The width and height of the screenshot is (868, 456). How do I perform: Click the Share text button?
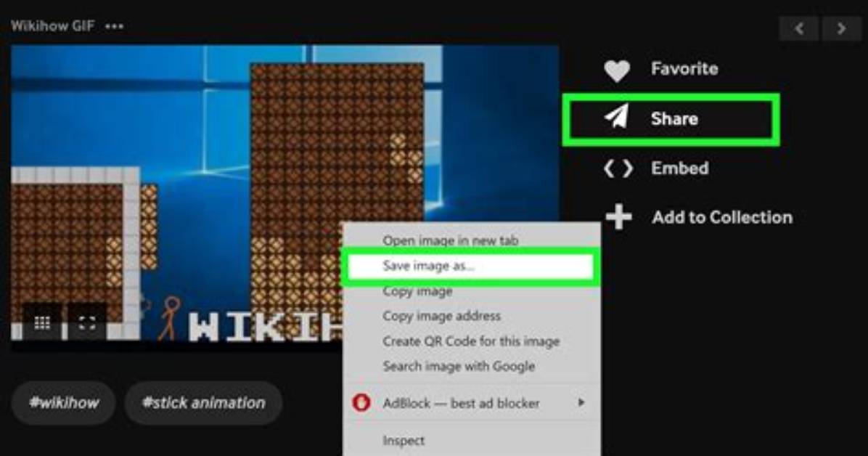(674, 118)
